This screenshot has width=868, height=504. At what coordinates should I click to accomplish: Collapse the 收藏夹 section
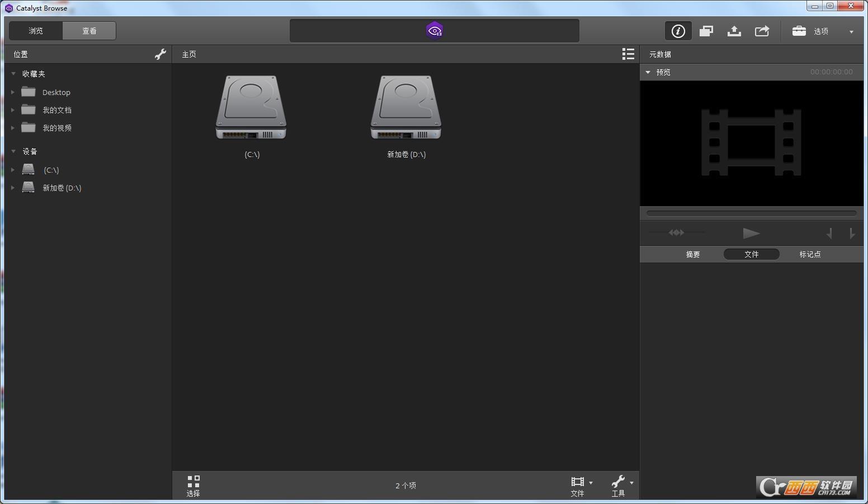(x=13, y=74)
